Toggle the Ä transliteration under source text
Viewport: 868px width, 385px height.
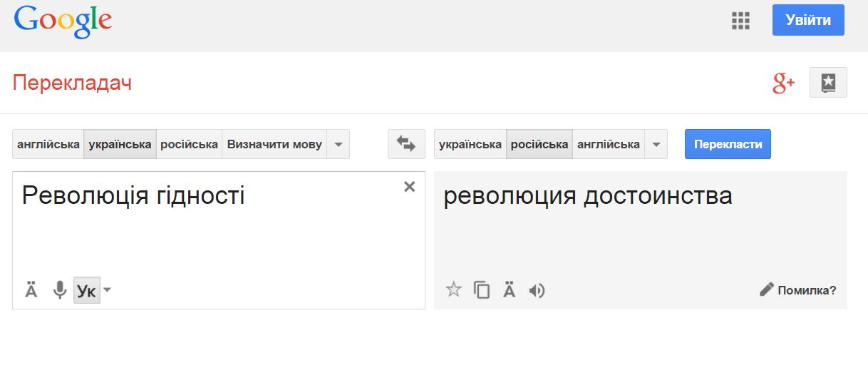click(x=31, y=289)
